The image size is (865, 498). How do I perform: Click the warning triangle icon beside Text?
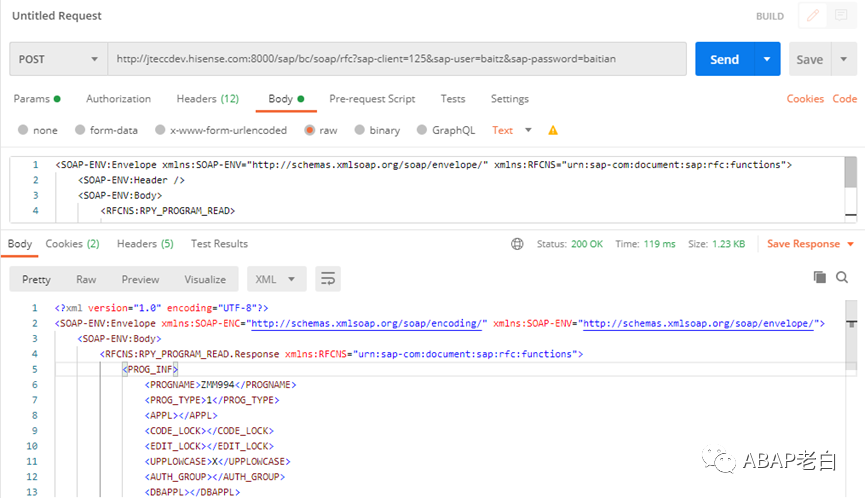pyautogui.click(x=553, y=130)
